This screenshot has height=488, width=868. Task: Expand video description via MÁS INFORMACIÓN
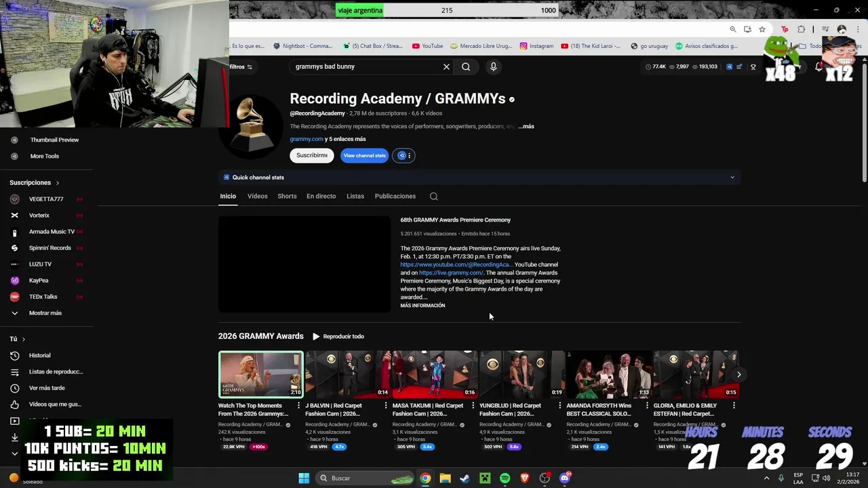point(422,306)
